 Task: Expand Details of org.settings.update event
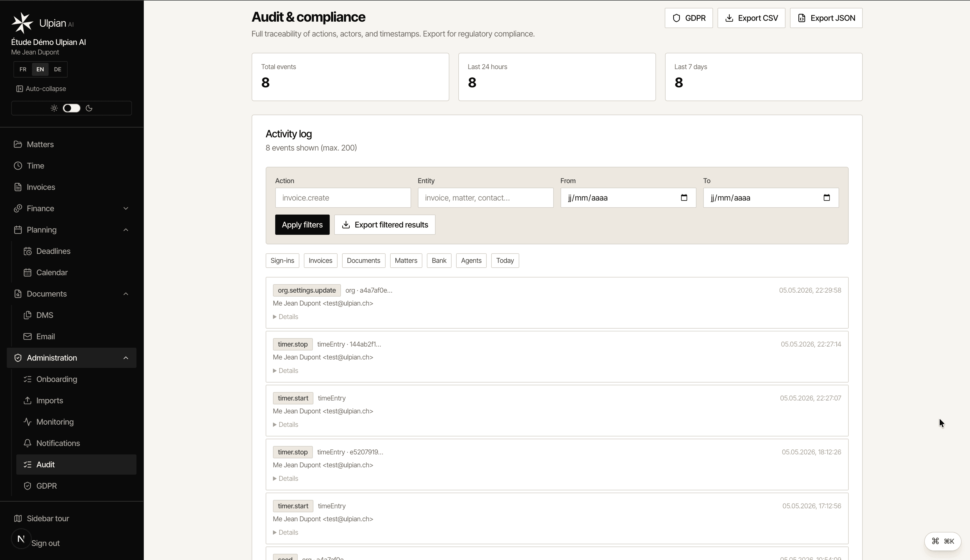pos(285,317)
